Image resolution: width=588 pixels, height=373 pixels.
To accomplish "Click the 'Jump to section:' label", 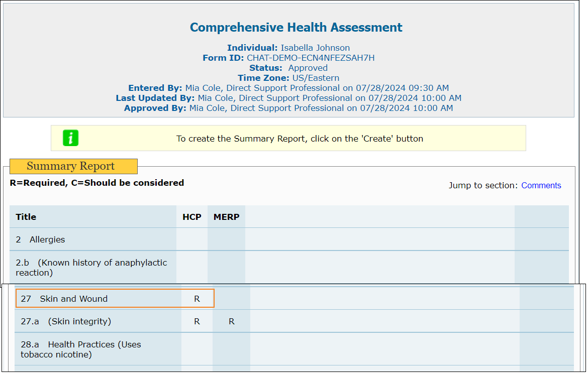I will point(483,185).
